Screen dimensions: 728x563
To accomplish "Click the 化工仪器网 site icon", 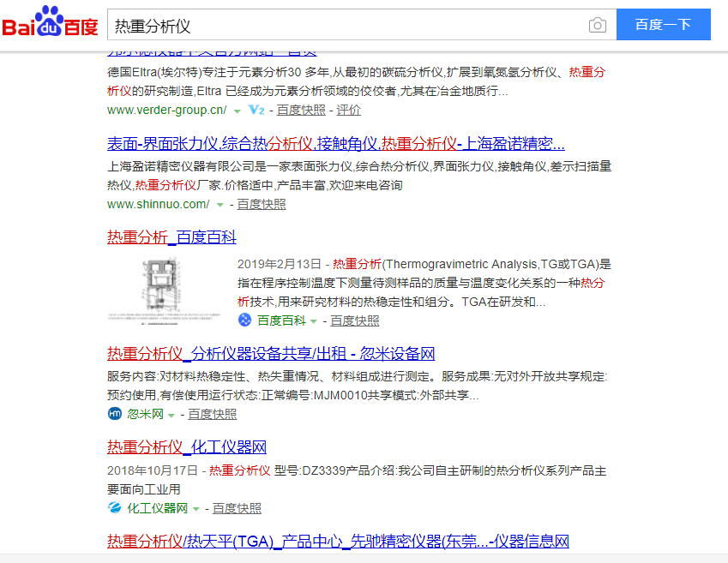I will point(115,508).
